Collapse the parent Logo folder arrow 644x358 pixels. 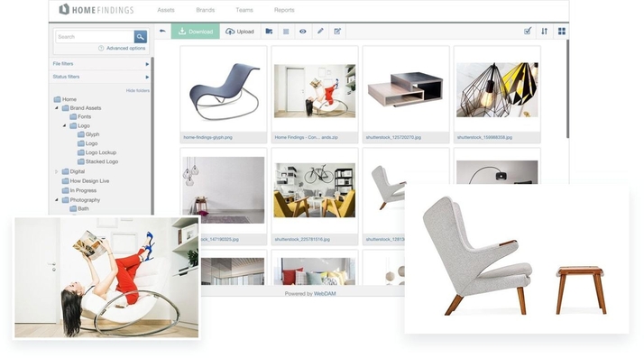coord(64,125)
